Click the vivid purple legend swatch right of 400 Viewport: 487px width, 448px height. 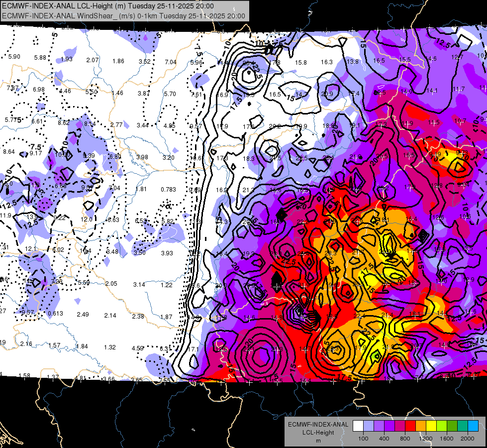(390, 426)
